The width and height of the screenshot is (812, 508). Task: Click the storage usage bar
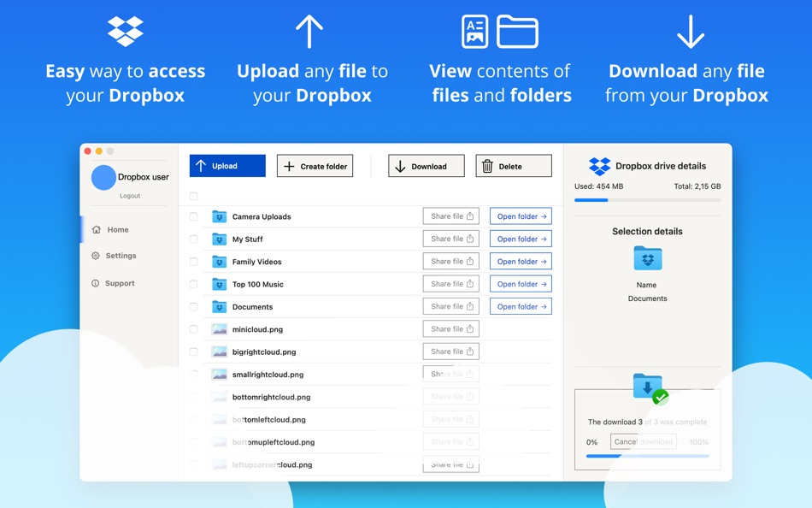point(647,200)
